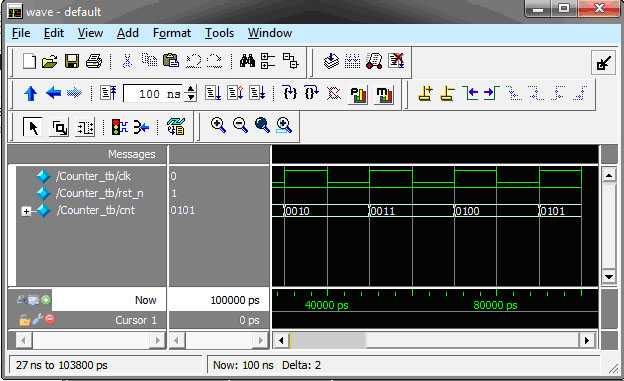Click the 80000 ps timeline marker
Viewport: 624px width, 381px height.
pyautogui.click(x=495, y=305)
